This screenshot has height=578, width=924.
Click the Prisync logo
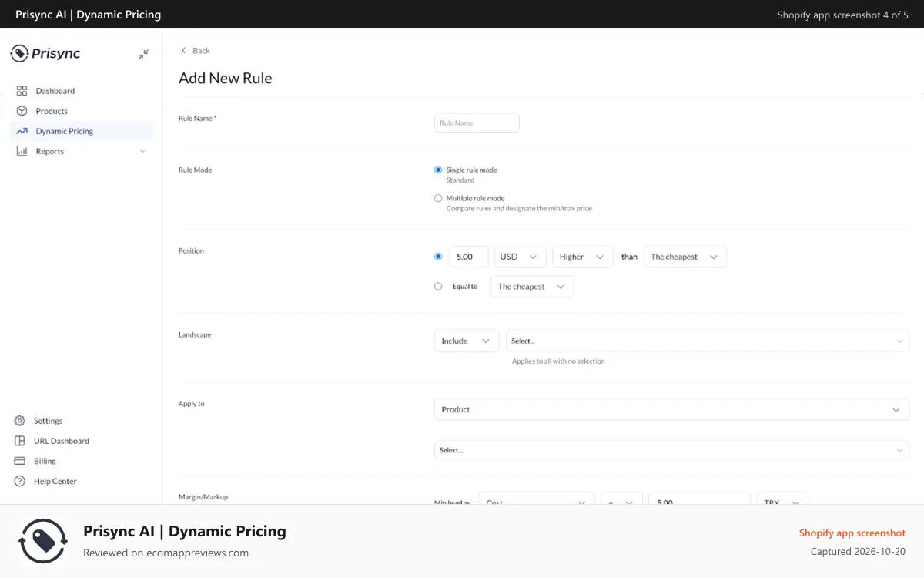pos(45,53)
